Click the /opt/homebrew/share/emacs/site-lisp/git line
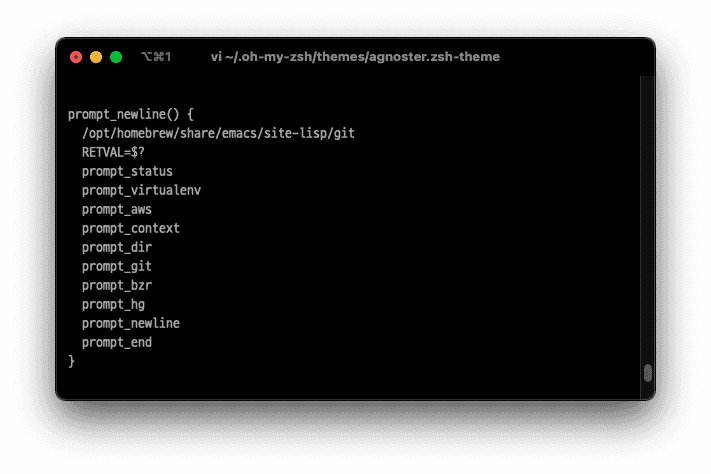This screenshot has height=474, width=711. point(219,133)
